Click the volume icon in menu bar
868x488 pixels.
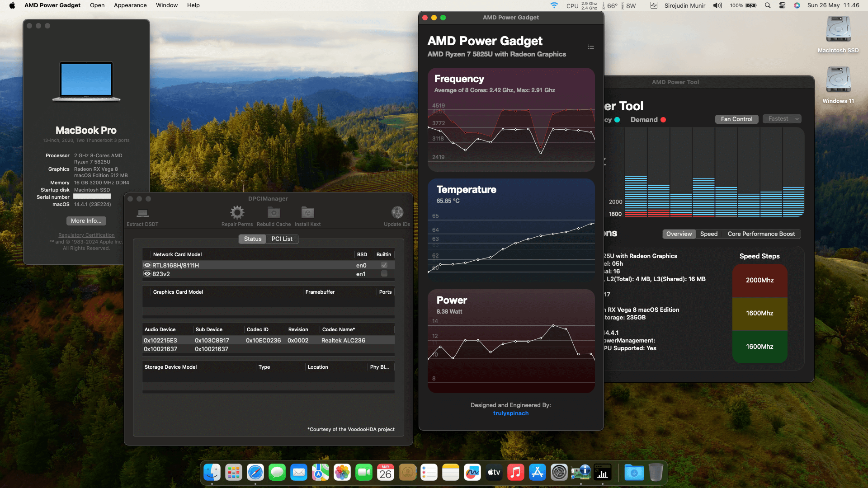717,5
